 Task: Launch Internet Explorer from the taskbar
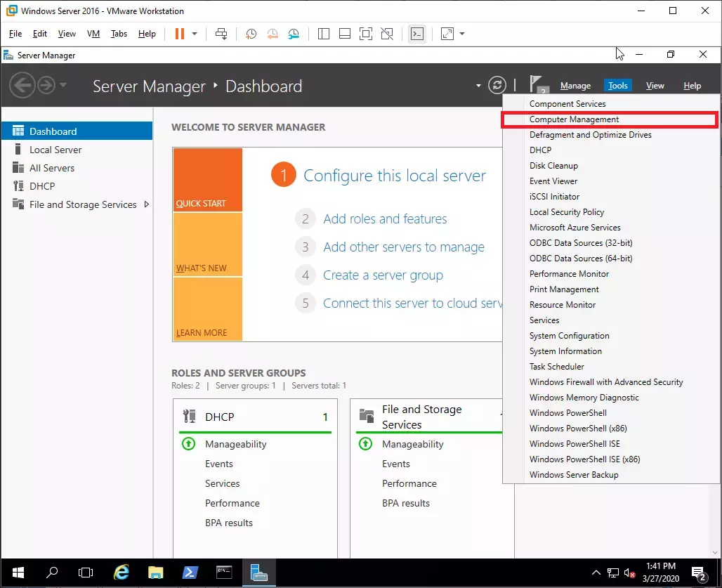pyautogui.click(x=121, y=573)
